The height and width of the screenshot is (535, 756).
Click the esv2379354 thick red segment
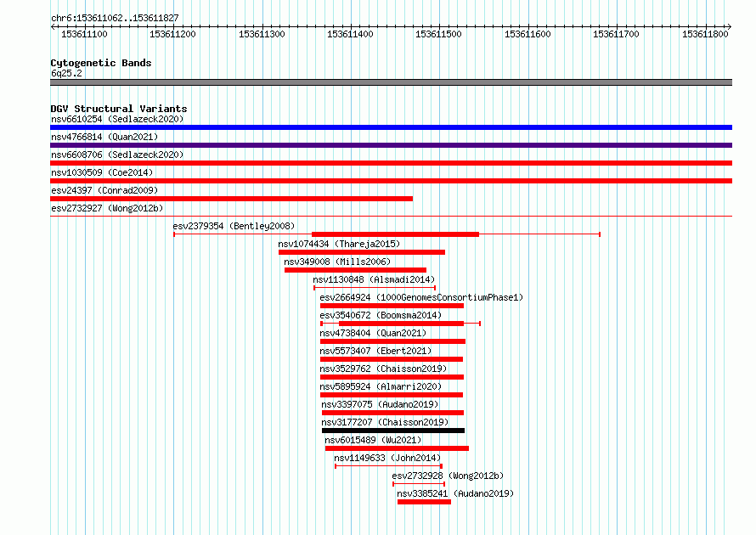395,234
